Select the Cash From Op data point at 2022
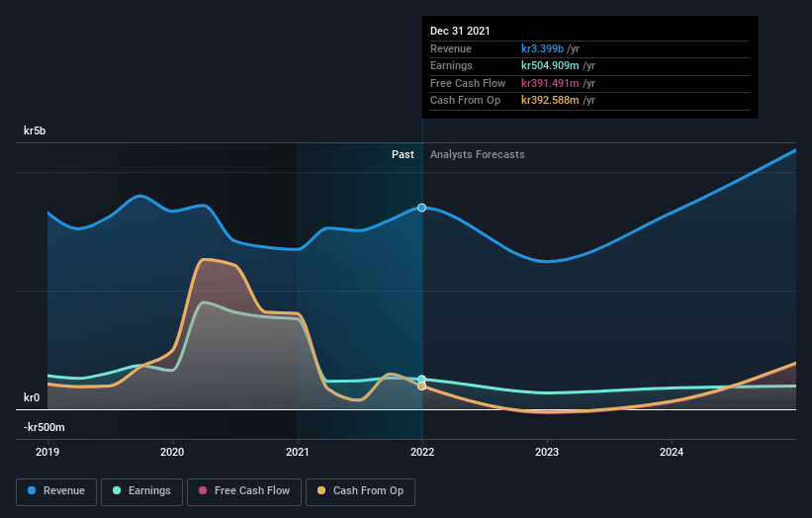This screenshot has height=518, width=812. 422,387
